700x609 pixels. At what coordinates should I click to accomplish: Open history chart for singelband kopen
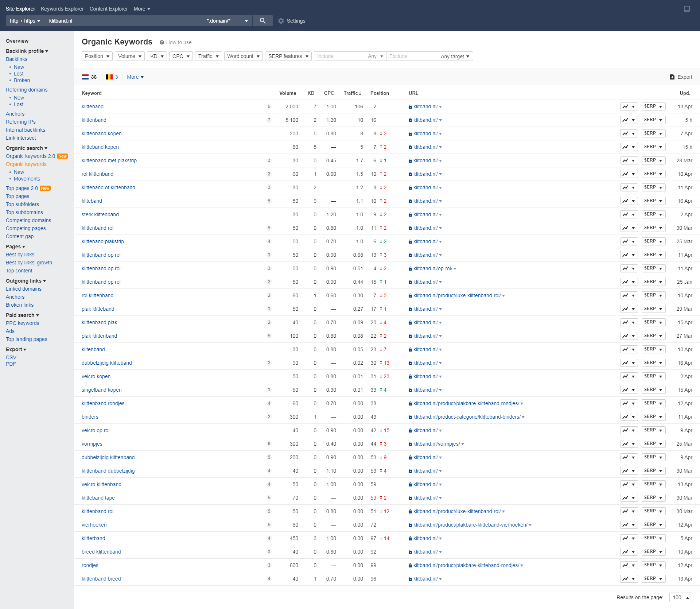pos(629,390)
